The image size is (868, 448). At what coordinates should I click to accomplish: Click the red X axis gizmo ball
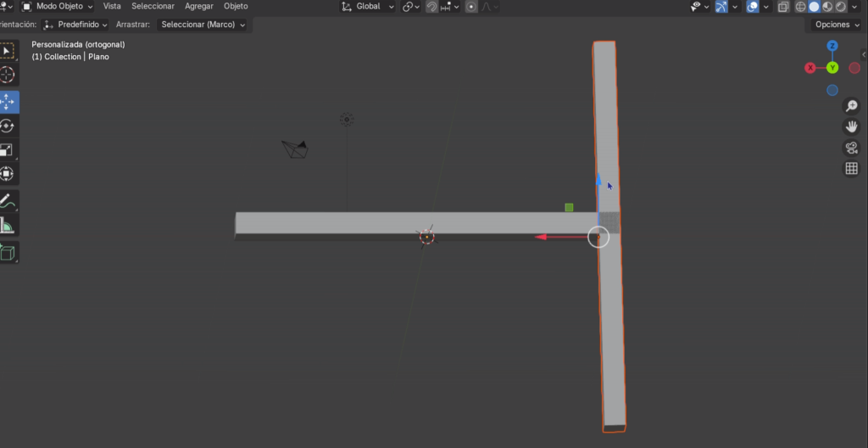[x=810, y=68]
